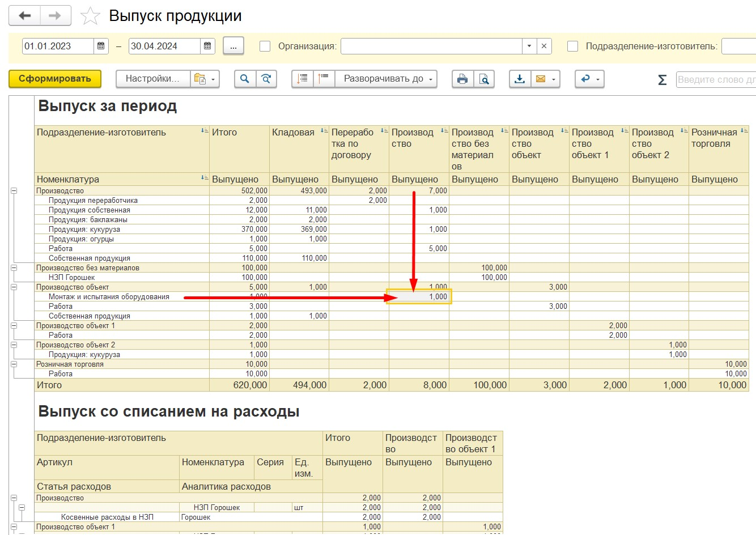Screen dimensions: 756x535
Task: Clear the Организация field with the X
Action: pyautogui.click(x=544, y=46)
